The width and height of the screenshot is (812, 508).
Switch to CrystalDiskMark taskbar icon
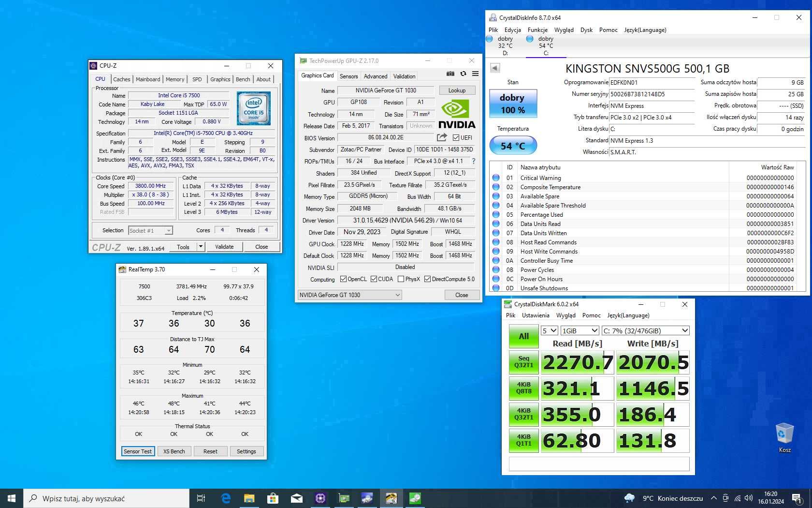415,498
